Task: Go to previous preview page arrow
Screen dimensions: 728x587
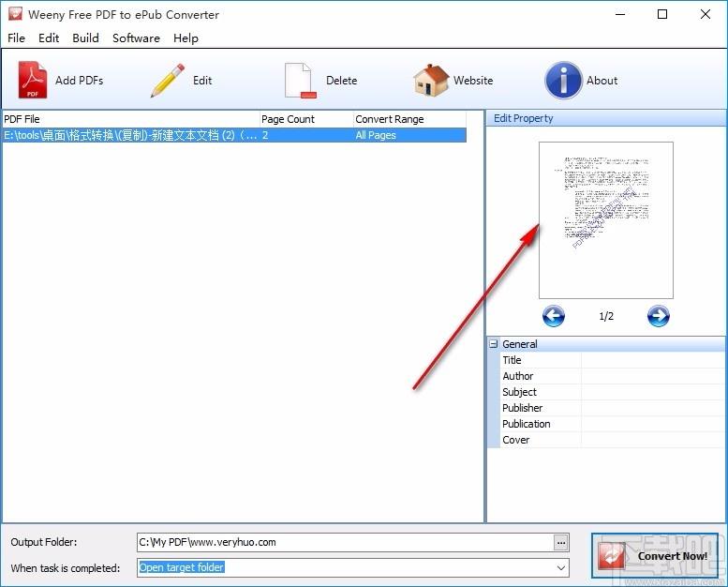Action: [x=554, y=316]
